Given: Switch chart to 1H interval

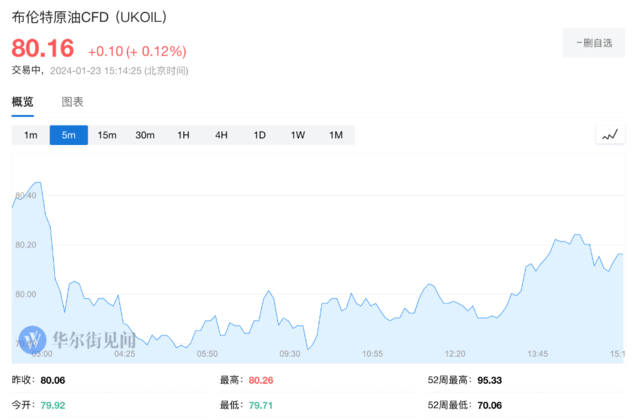Looking at the screenshot, I should (x=183, y=135).
